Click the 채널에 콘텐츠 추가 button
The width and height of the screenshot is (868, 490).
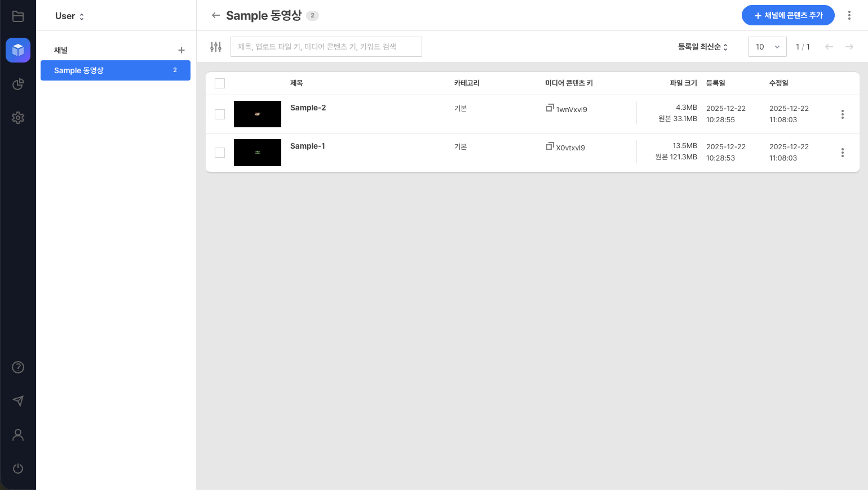click(787, 16)
